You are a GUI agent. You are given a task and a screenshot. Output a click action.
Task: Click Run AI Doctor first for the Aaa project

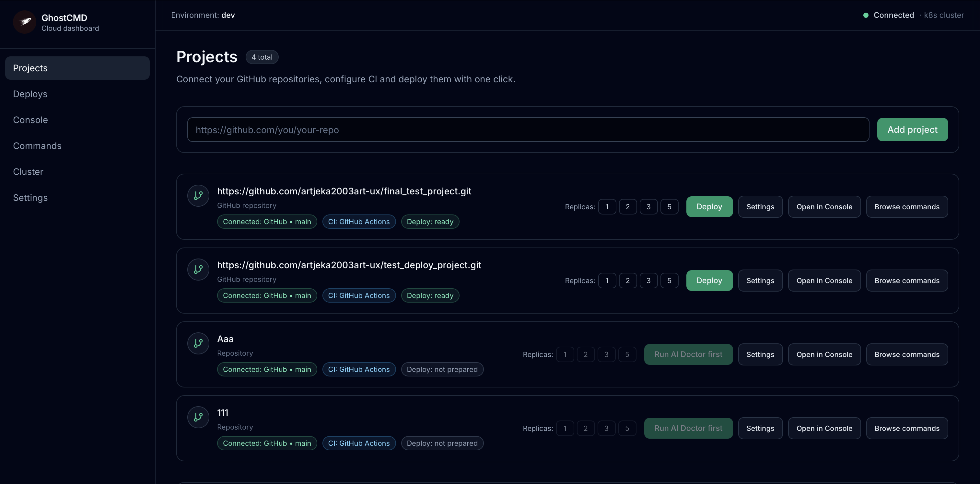click(x=688, y=354)
